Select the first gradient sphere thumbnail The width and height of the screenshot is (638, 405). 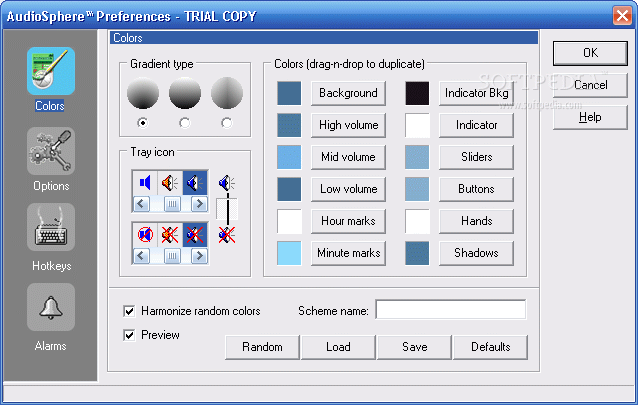[143, 93]
